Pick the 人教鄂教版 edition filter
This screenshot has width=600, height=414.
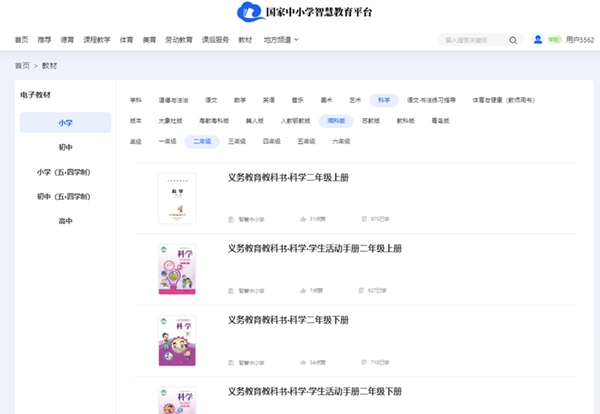(x=295, y=121)
